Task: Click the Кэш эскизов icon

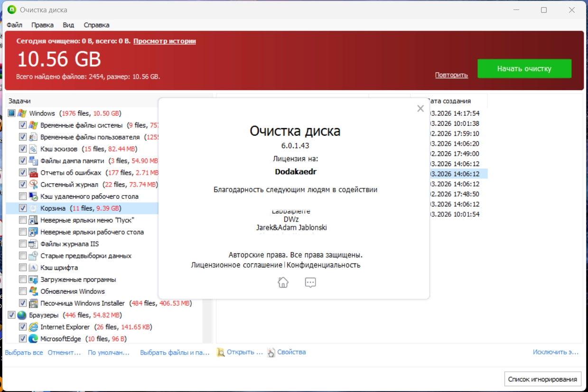Action: 33,149
